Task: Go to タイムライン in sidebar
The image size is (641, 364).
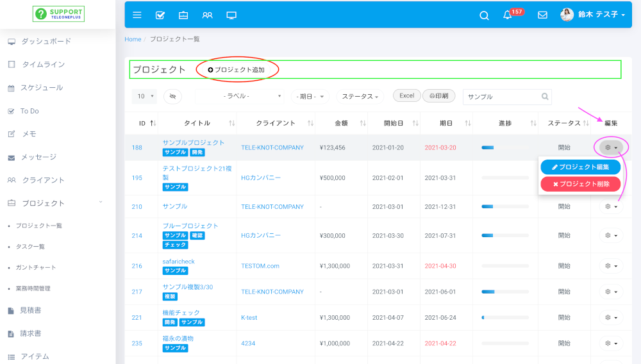Action: 43,65
